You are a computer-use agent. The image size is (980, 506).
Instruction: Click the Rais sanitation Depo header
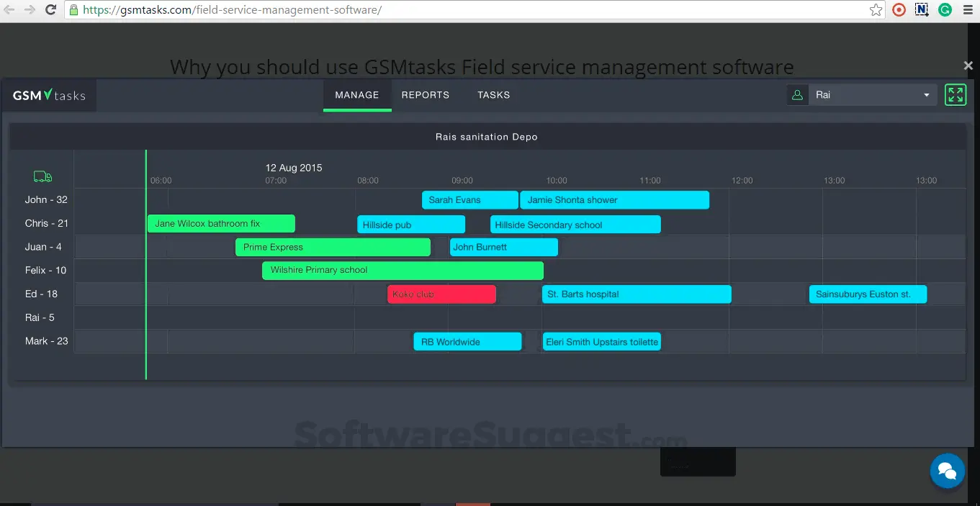tap(487, 137)
